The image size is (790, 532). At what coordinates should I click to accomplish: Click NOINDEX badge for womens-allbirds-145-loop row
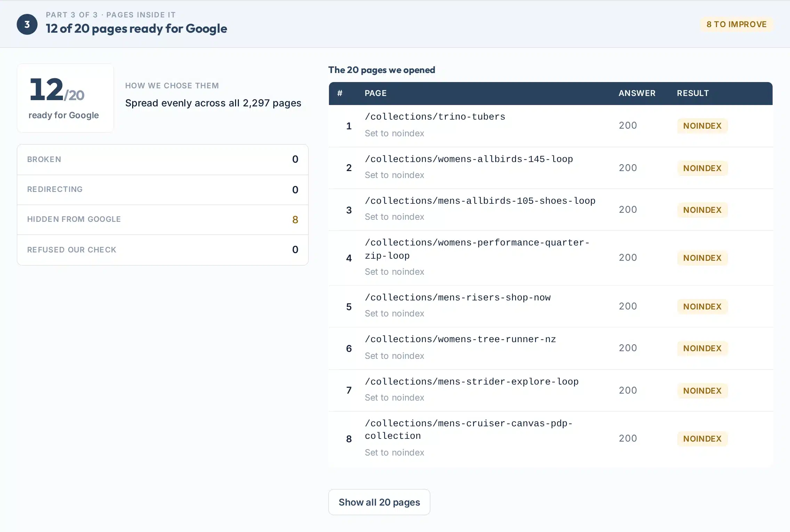point(702,168)
